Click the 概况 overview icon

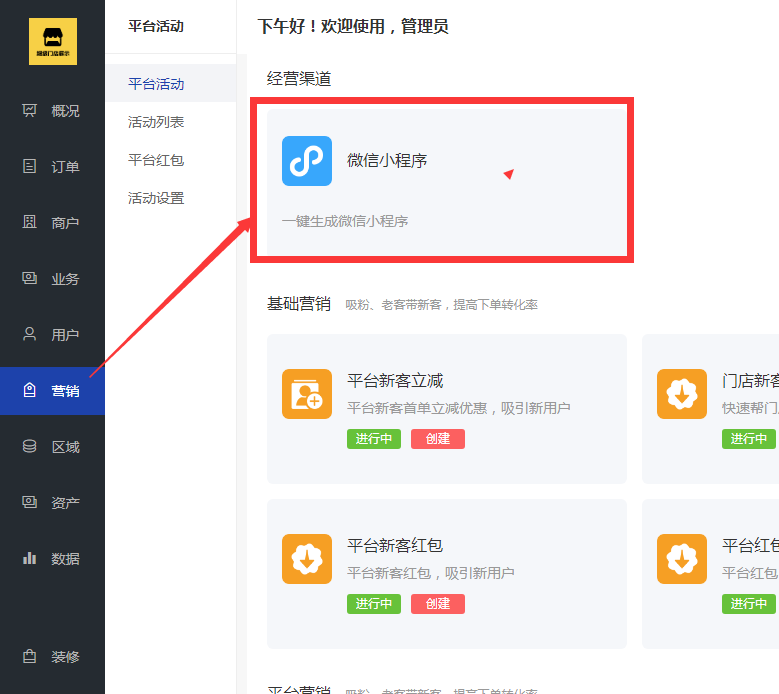(x=29, y=110)
